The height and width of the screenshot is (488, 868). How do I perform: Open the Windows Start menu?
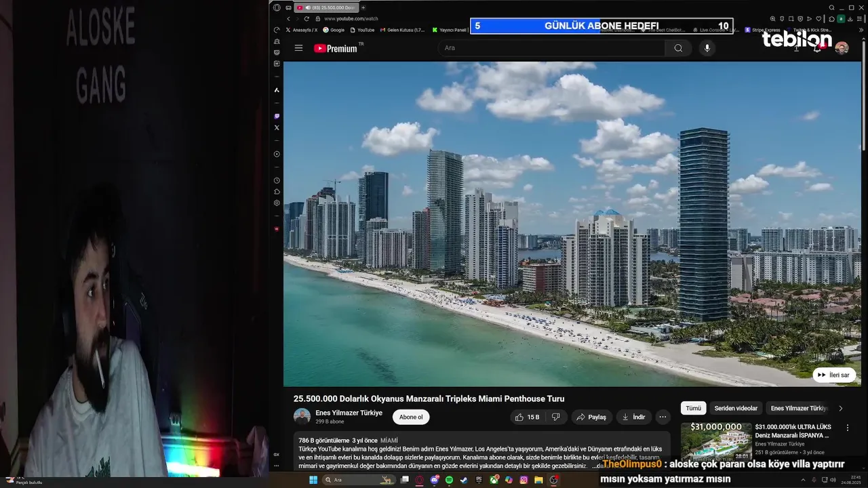click(313, 480)
